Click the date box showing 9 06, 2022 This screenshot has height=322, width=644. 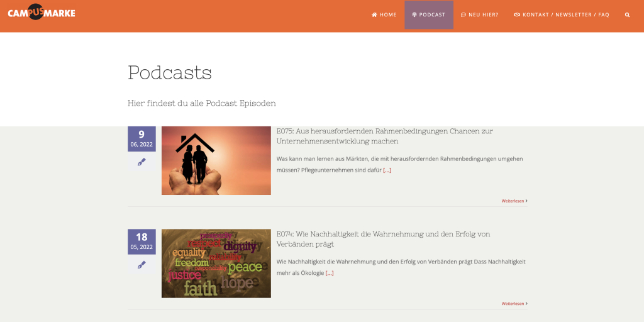tap(142, 138)
